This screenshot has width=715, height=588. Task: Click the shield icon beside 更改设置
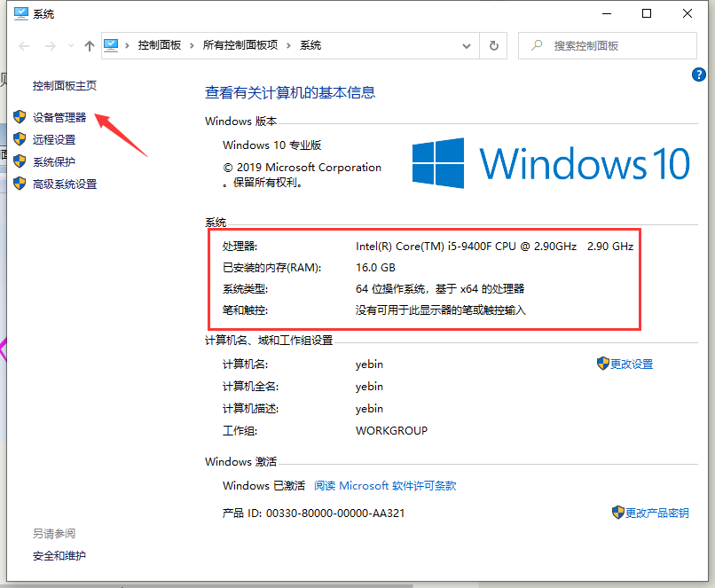(603, 364)
